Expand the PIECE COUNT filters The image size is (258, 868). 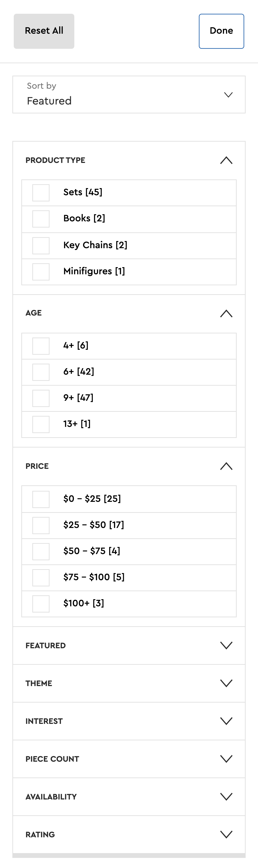[226, 759]
